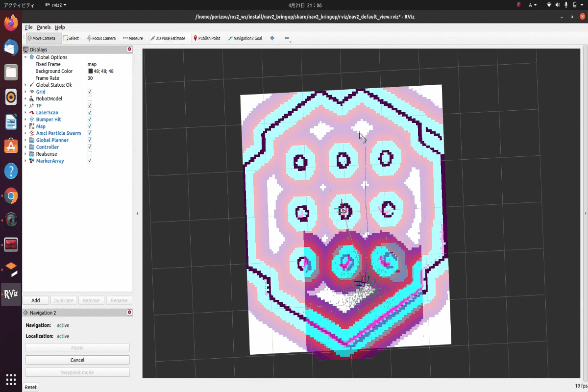The height and width of the screenshot is (392, 588).
Task: Click the Fixed Frame value field
Action: point(103,64)
